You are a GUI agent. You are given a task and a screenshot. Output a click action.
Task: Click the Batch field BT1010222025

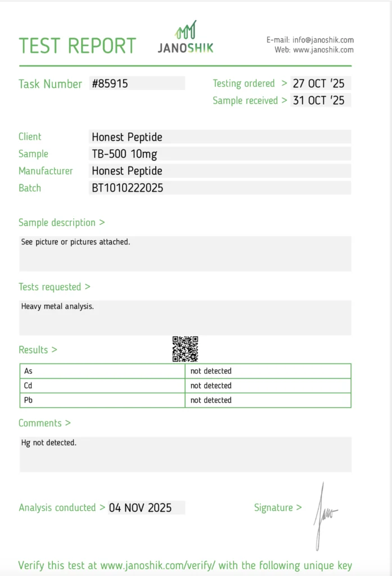pyautogui.click(x=220, y=188)
